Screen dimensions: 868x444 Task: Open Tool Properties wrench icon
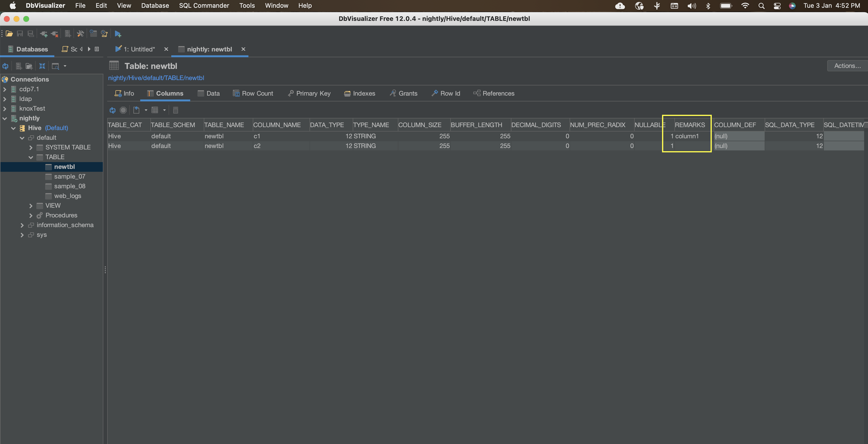80,34
